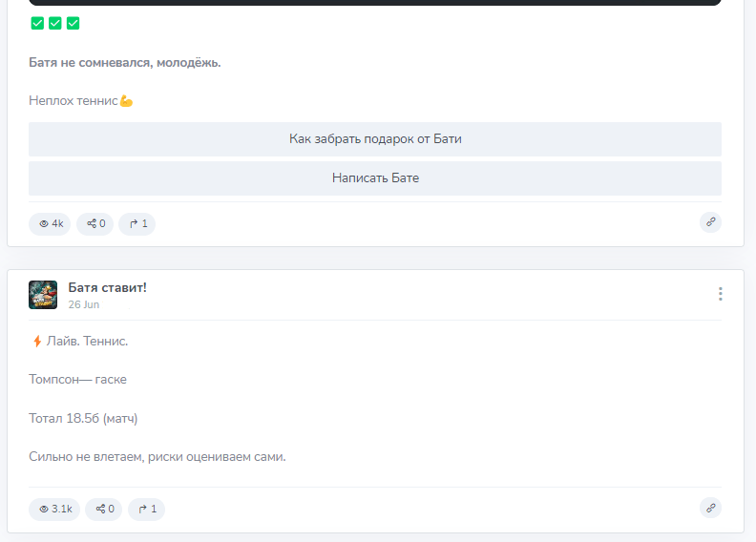
Task: Open the 'Батя ставит!' channel name link
Action: [107, 287]
